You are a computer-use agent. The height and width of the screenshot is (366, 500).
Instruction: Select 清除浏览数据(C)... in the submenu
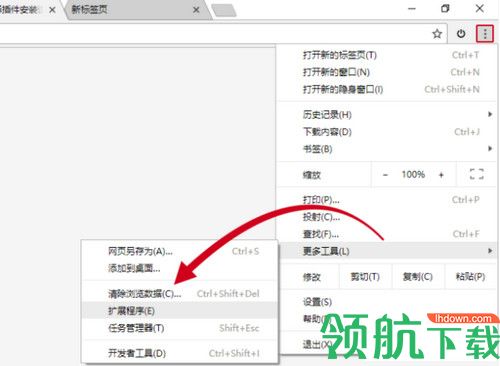pyautogui.click(x=179, y=294)
